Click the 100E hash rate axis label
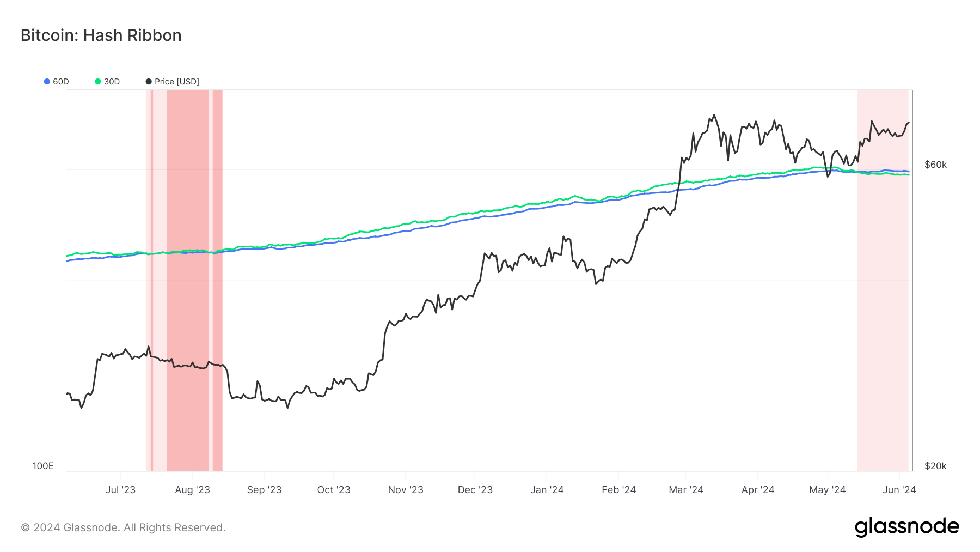 (x=43, y=466)
